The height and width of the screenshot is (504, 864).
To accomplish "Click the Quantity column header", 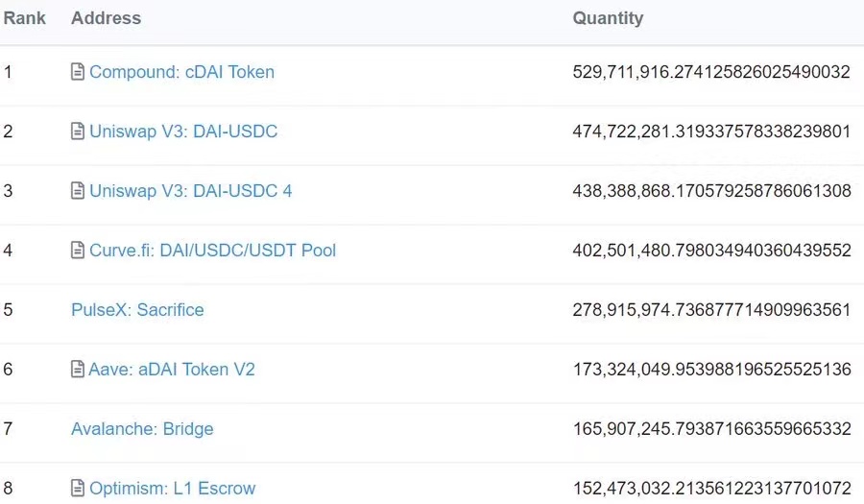I will point(608,18).
